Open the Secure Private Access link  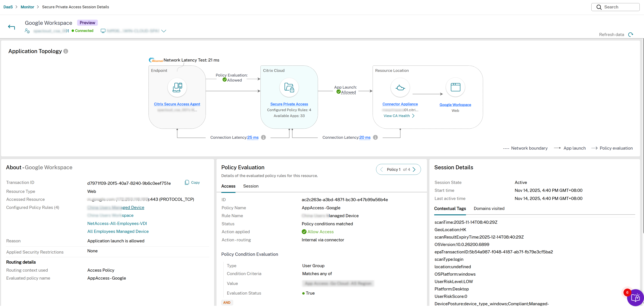click(289, 104)
